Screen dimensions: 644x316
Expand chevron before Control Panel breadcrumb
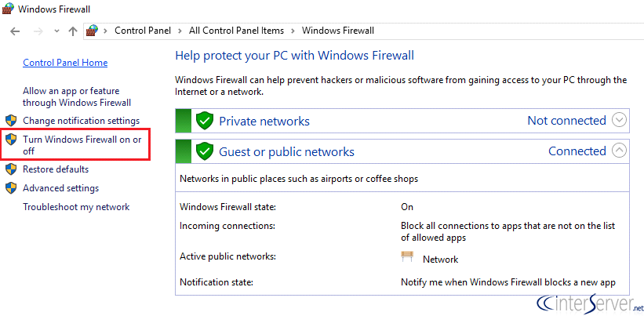106,31
